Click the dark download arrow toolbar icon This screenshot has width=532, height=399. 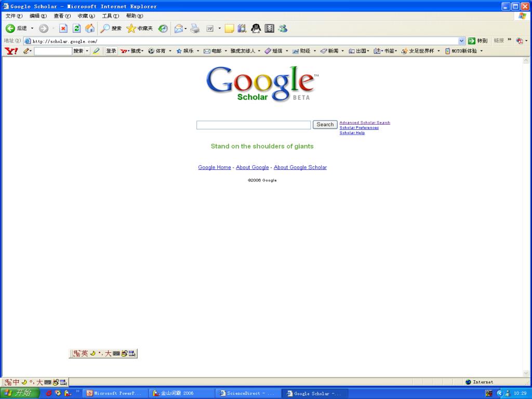click(270, 29)
